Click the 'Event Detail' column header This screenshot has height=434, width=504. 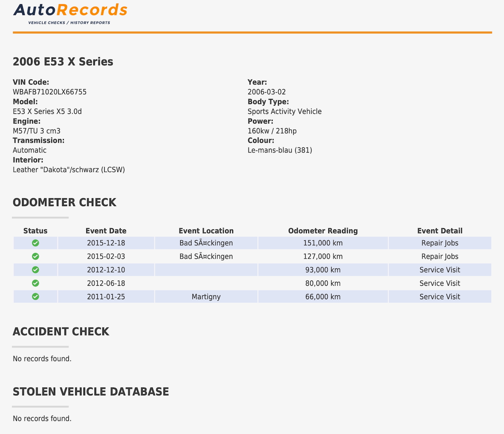pyautogui.click(x=440, y=231)
